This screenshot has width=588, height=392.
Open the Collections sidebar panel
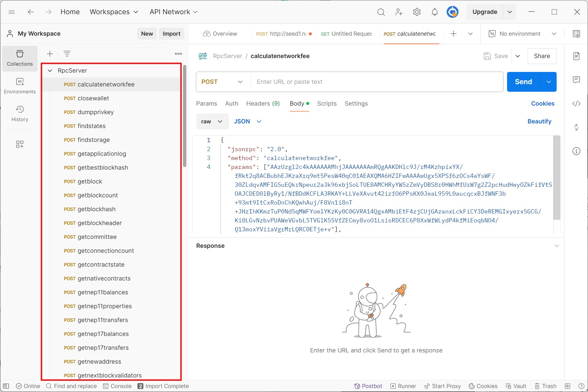coord(20,58)
